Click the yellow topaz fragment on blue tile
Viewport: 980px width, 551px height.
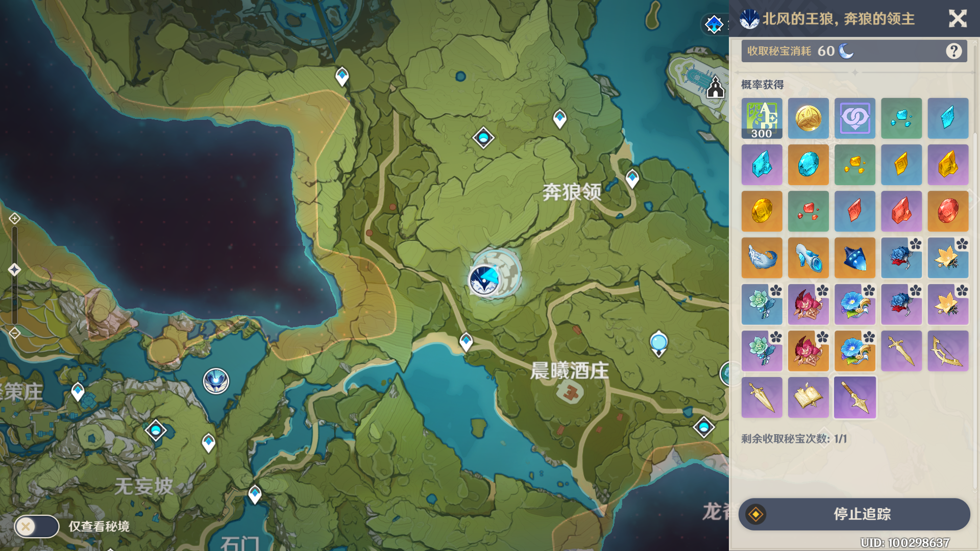pyautogui.click(x=901, y=165)
